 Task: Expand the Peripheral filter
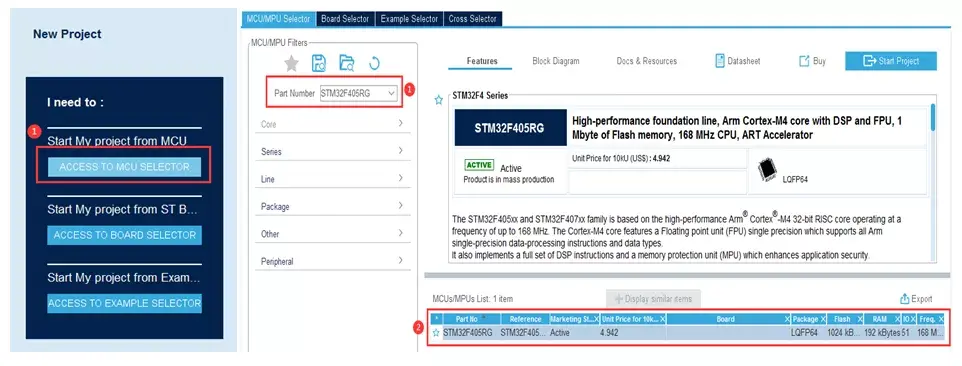[x=333, y=261]
